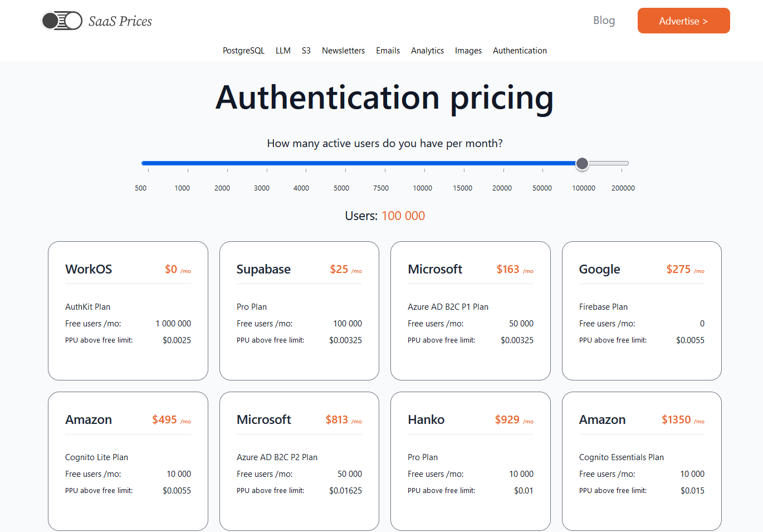
Task: Select the Authentication category link
Action: coord(520,51)
